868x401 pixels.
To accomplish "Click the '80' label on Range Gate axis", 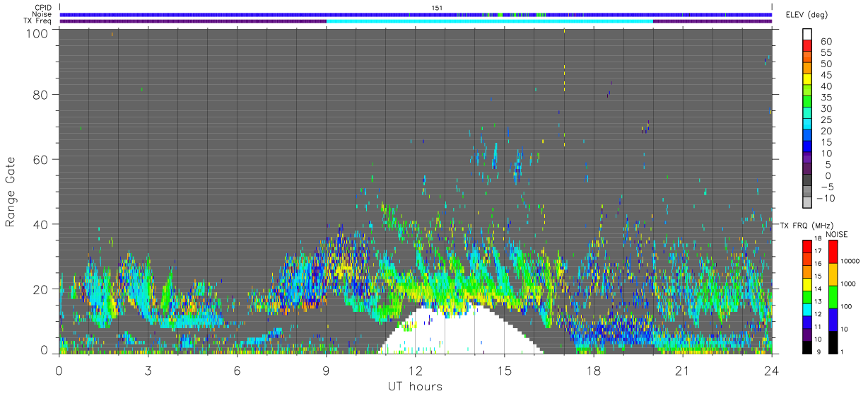I will [x=41, y=94].
